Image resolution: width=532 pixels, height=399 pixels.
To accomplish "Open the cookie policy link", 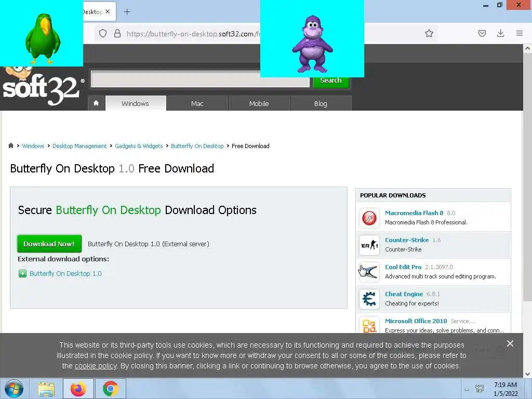I will pyautogui.click(x=96, y=366).
